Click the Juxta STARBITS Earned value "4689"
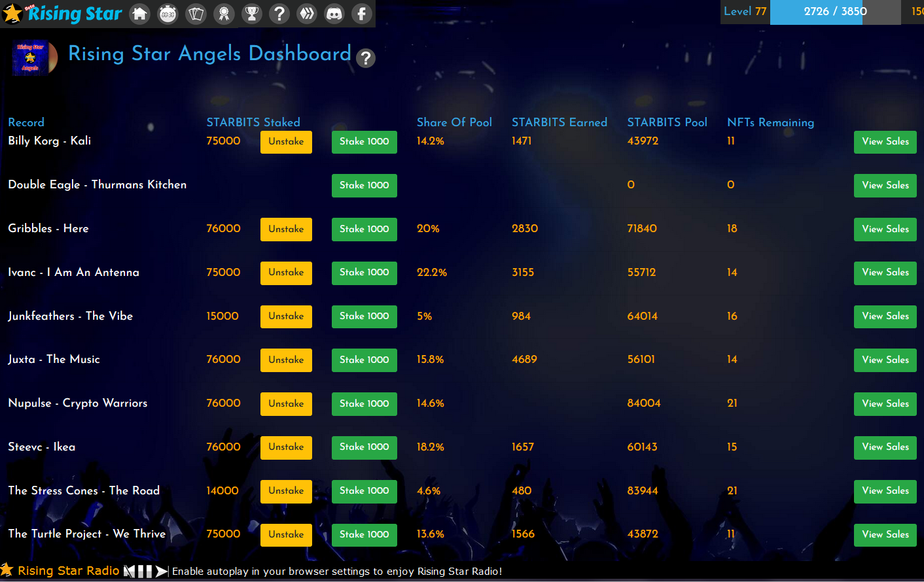 pyautogui.click(x=525, y=360)
